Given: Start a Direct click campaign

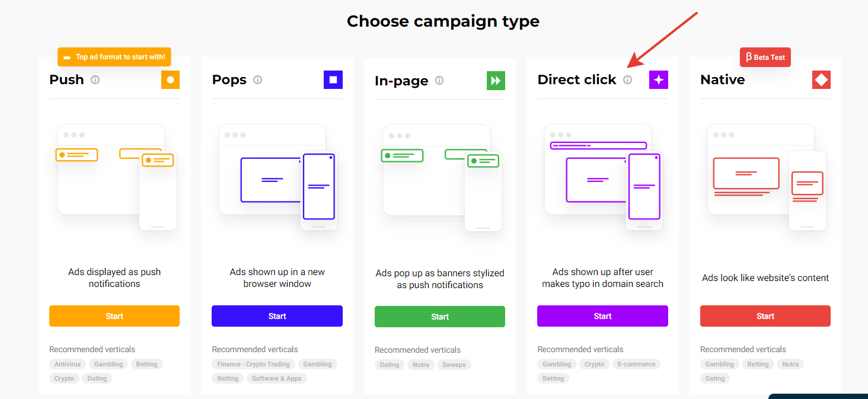Looking at the screenshot, I should click(x=602, y=316).
